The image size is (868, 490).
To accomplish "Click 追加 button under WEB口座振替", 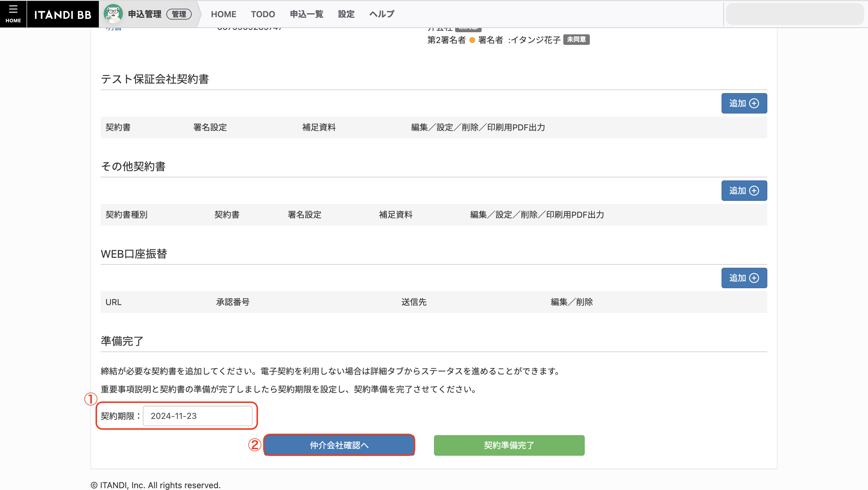I will click(744, 278).
